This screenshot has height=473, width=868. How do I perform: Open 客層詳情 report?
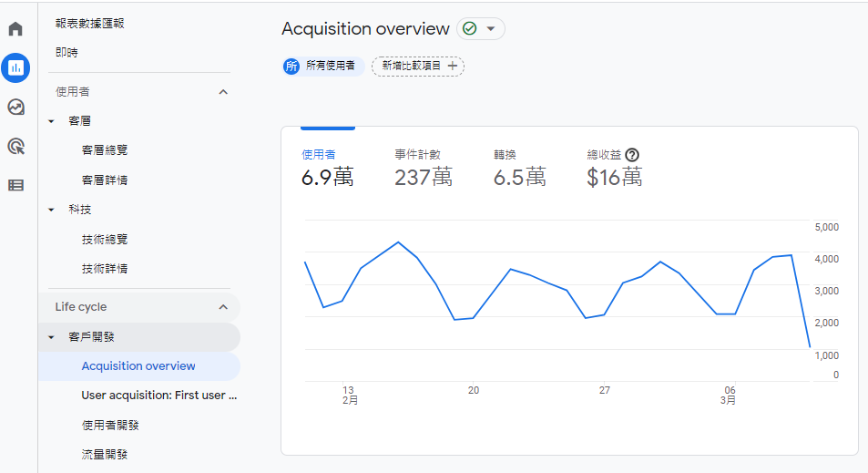tap(105, 180)
